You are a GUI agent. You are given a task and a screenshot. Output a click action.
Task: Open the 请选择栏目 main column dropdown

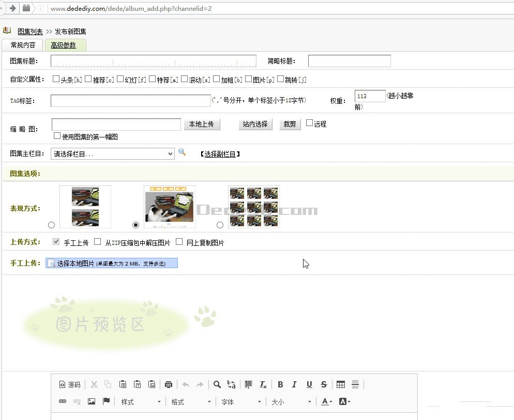(113, 153)
